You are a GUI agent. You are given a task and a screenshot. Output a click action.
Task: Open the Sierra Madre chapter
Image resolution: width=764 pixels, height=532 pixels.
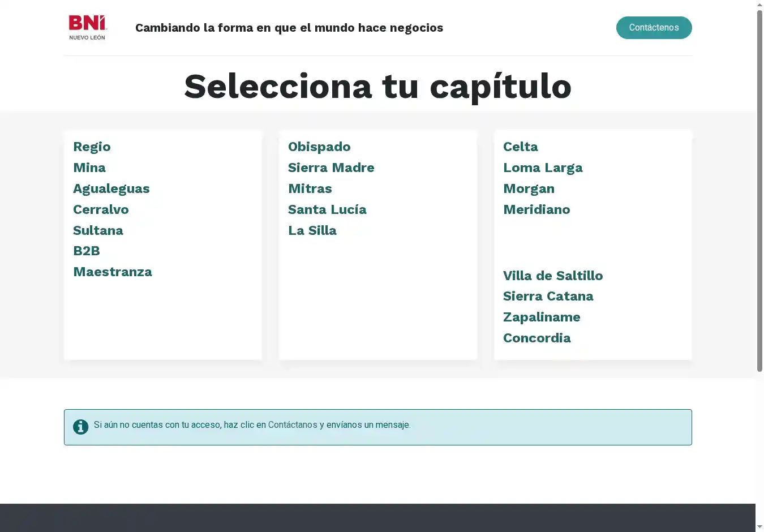click(331, 168)
